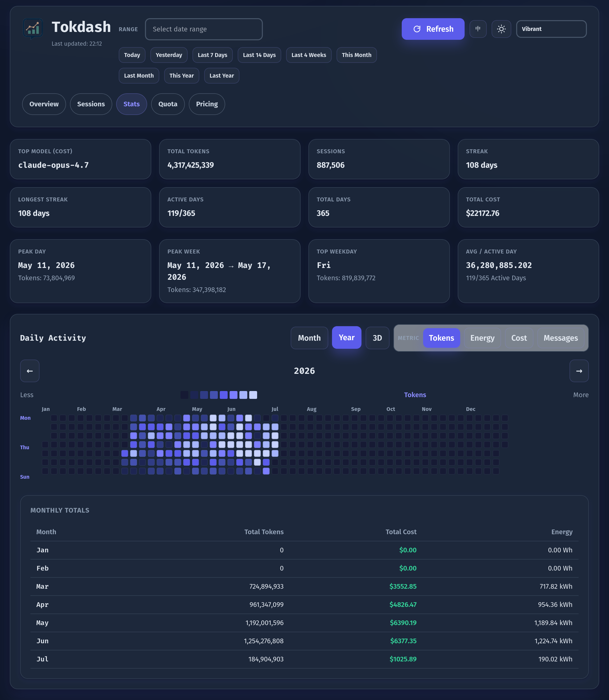
Task: Choose the Yesterday range preset
Action: (x=168, y=55)
